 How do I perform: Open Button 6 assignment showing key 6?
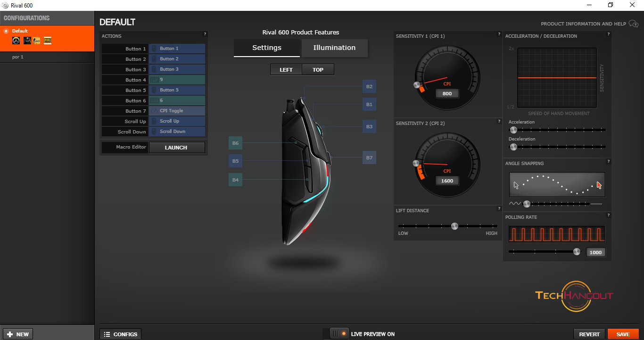pyautogui.click(x=177, y=100)
